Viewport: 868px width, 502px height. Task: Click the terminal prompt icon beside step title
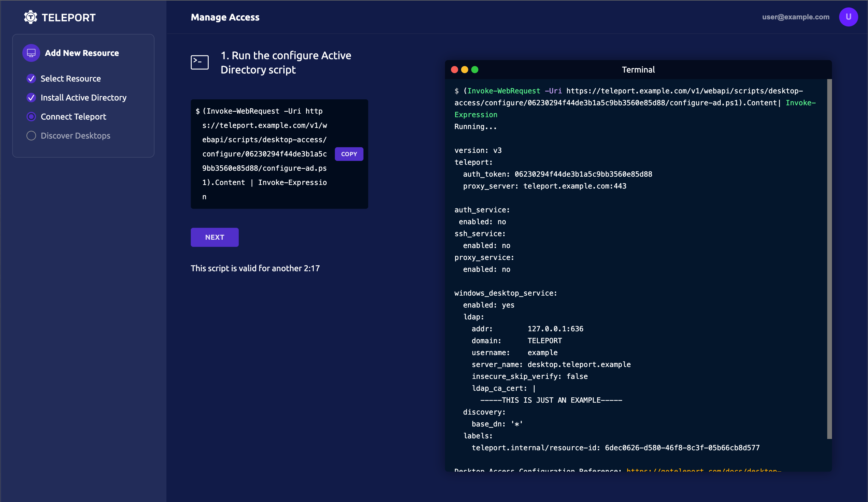click(200, 62)
